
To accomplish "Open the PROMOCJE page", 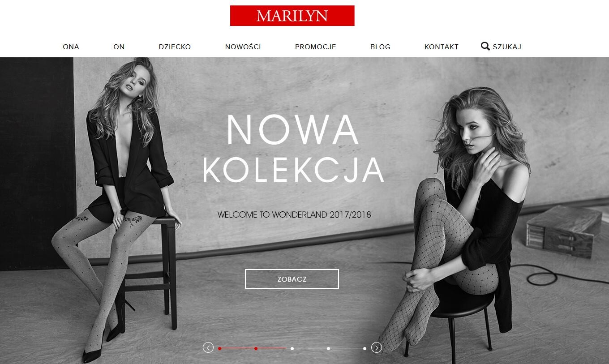I will [x=315, y=47].
